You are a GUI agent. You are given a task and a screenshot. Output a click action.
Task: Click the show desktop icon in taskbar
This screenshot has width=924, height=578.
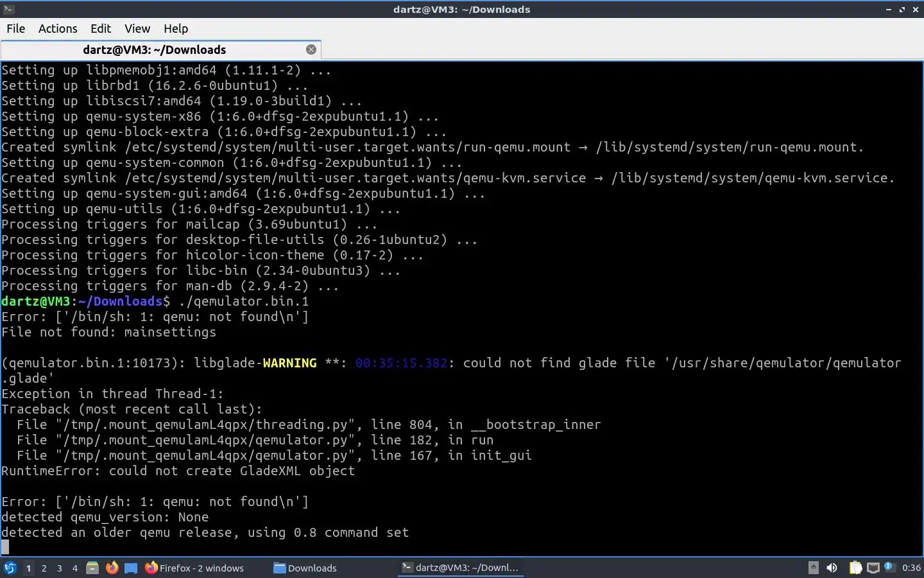point(131,568)
